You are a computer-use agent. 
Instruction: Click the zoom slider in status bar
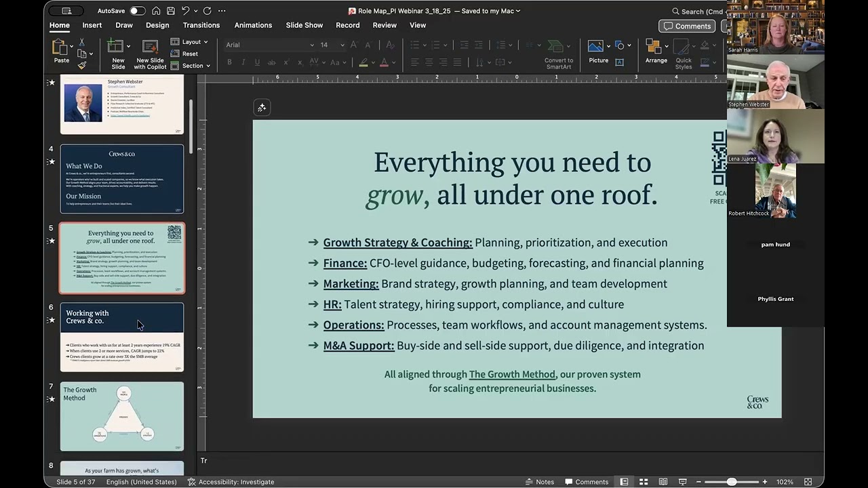(732, 482)
